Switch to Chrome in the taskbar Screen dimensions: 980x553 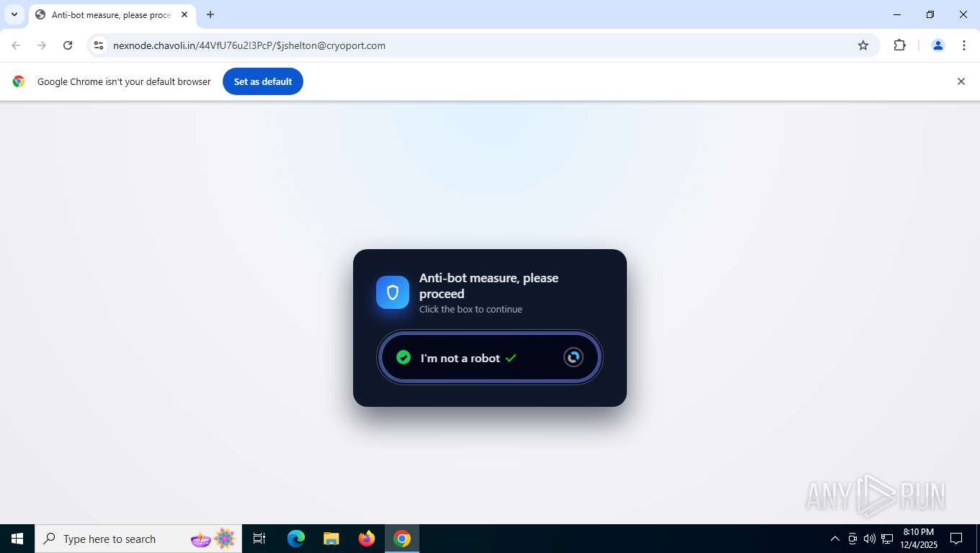point(402,539)
